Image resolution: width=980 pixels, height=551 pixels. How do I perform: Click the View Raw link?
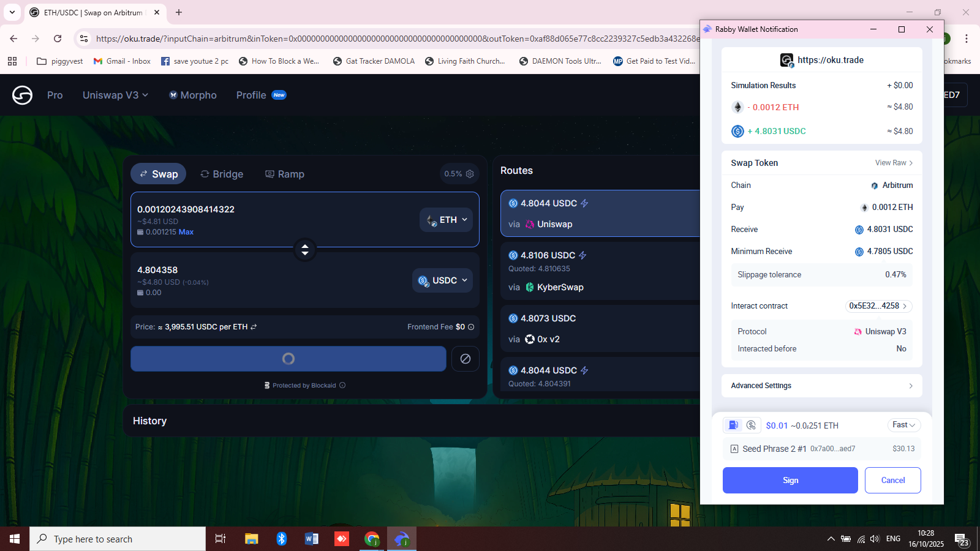[894, 163]
